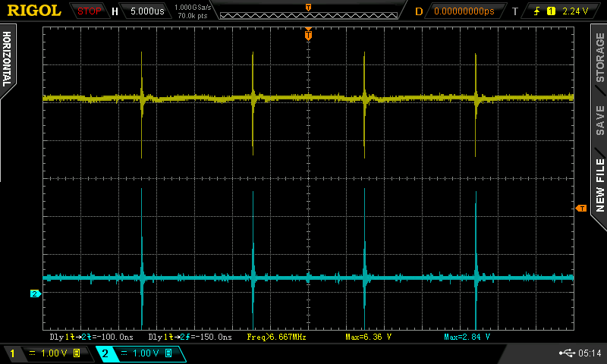Select the Max=6.36 V measurement readout
This screenshot has width=607, height=364.
368,337
